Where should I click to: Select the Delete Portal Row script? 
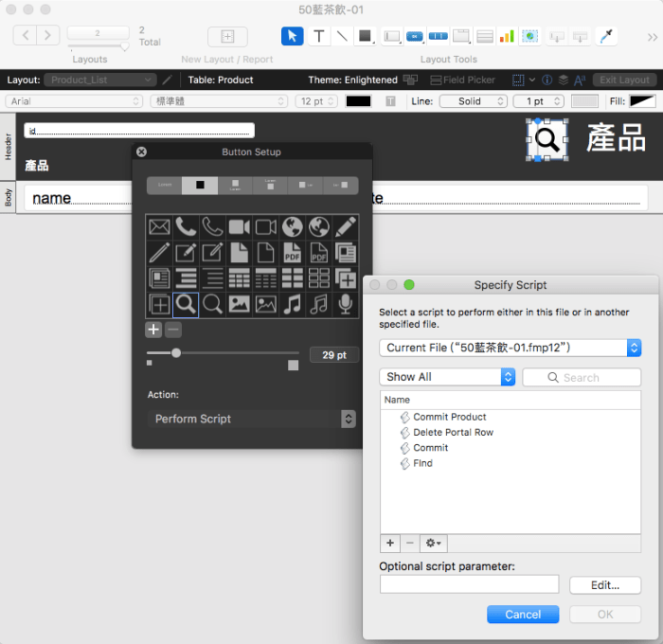453,432
